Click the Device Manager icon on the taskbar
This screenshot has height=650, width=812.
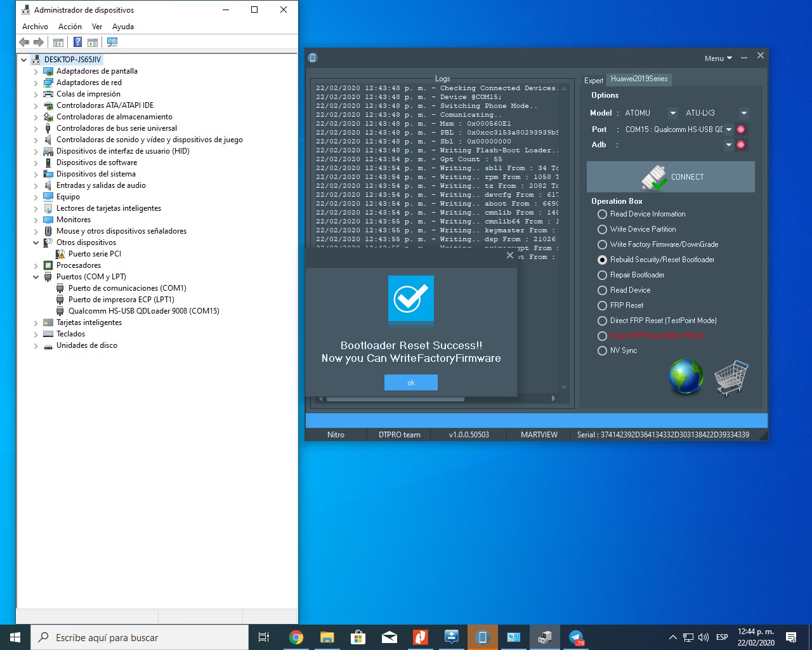click(545, 637)
